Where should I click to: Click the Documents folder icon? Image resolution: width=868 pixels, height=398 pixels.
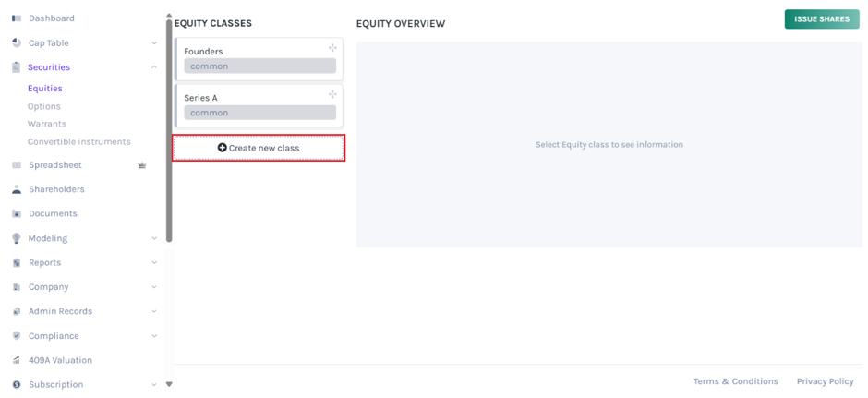(x=17, y=213)
